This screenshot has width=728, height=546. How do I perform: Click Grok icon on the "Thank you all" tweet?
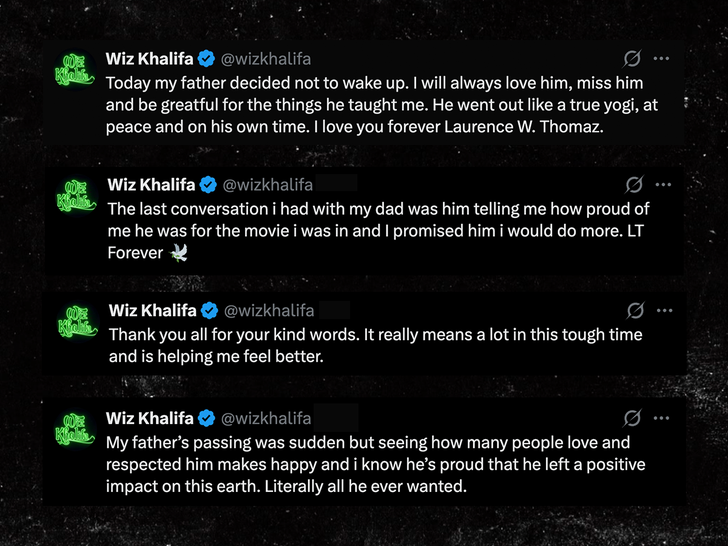633,311
